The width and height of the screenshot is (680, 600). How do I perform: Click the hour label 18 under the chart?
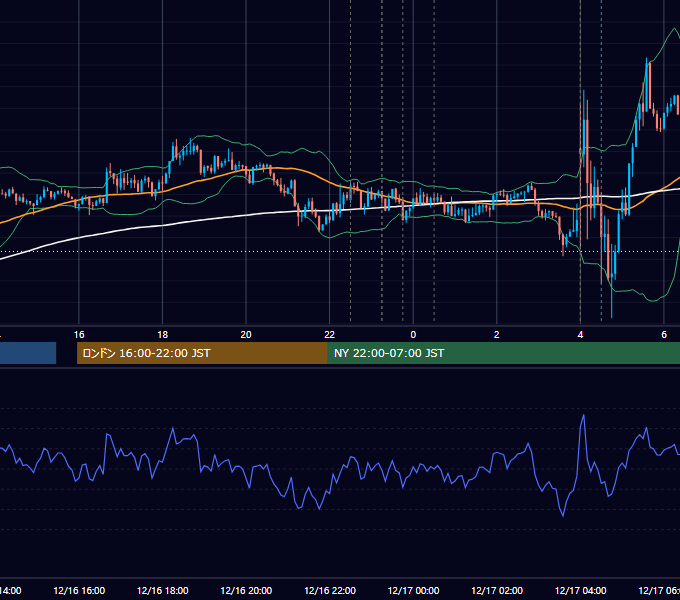(163, 335)
